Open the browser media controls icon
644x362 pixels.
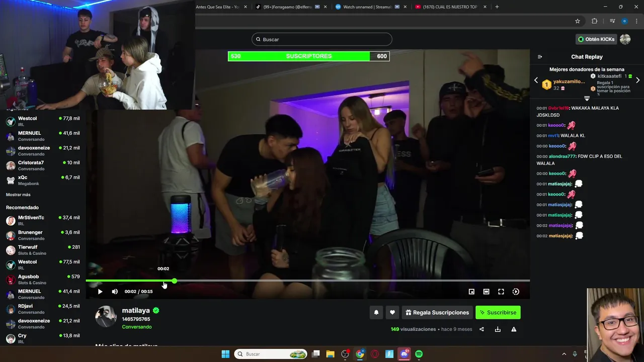612,21
